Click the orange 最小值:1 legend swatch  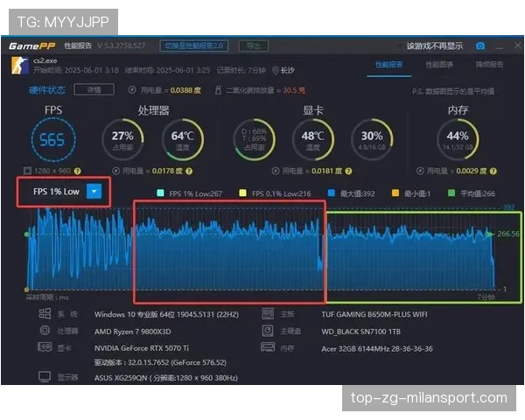[395, 192]
